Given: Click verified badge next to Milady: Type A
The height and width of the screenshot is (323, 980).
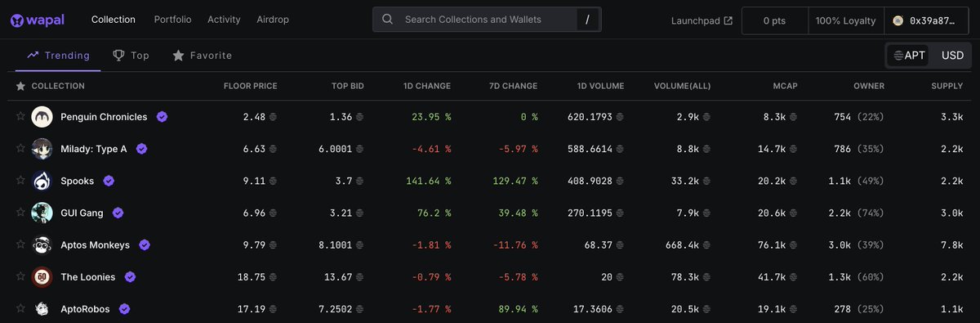Looking at the screenshot, I should pos(141,149).
